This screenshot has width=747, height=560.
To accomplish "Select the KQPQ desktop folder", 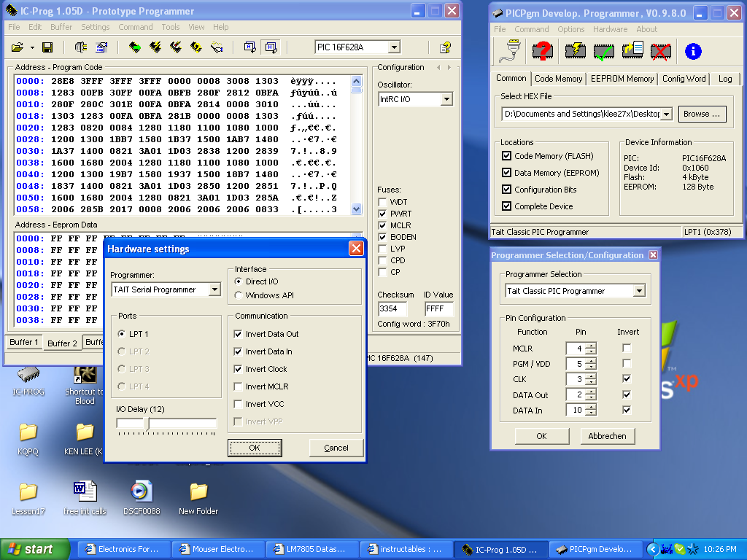I will click(28, 438).
